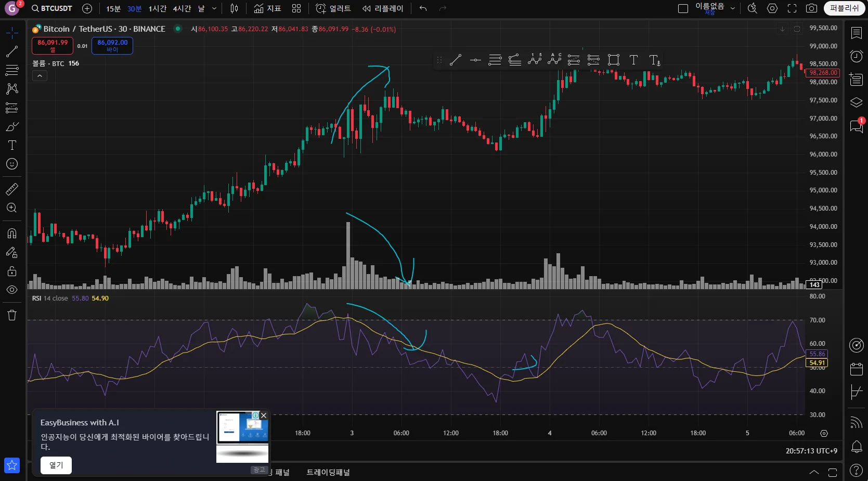
Task: Toggle magnet mode for drawings
Action: click(11, 233)
